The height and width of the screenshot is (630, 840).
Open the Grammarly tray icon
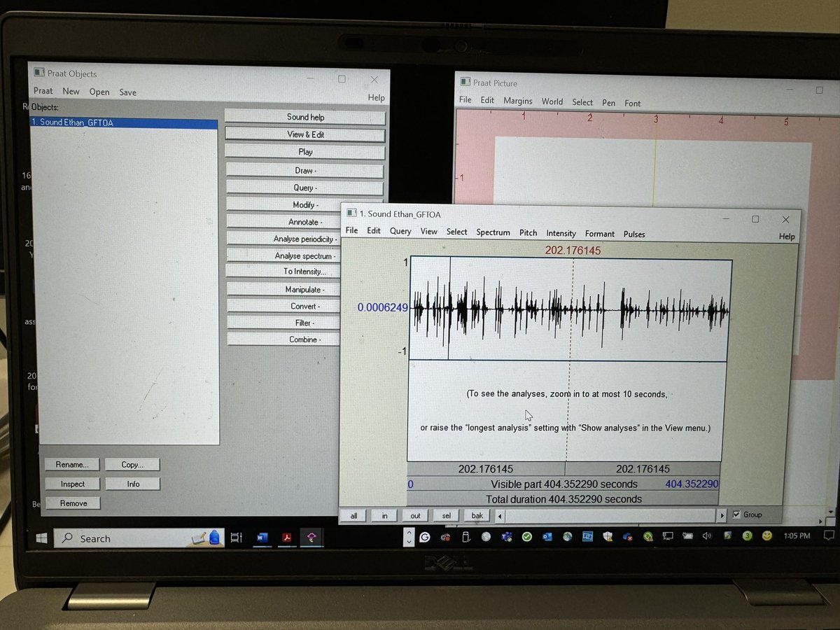tap(424, 537)
